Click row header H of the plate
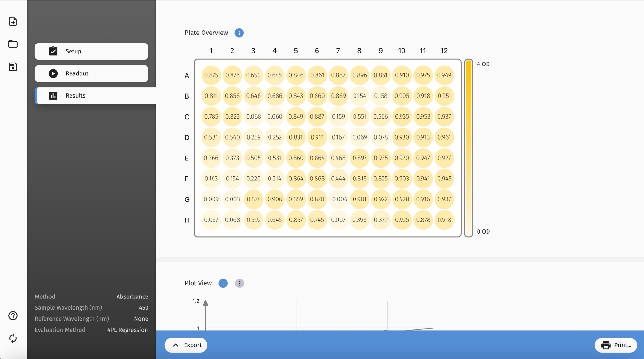 click(x=187, y=220)
